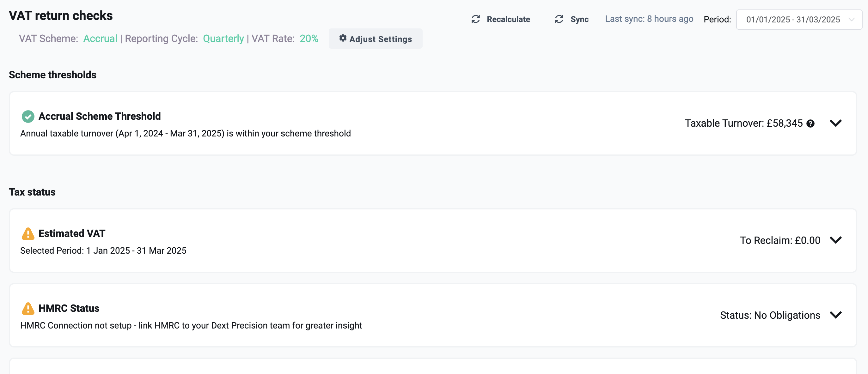
Task: Click the Estimated VAT title
Action: pyautogui.click(x=72, y=233)
